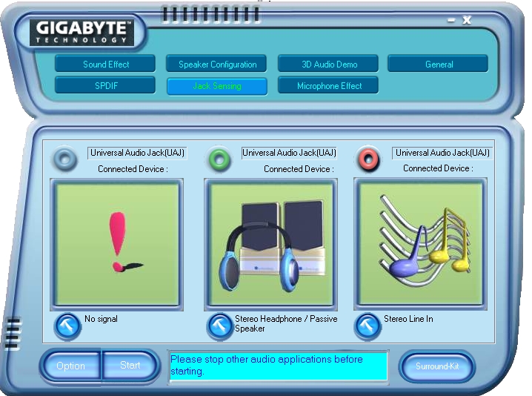Click the Universal Audio Jack label for green jack
The image size is (532, 396).
289,153
